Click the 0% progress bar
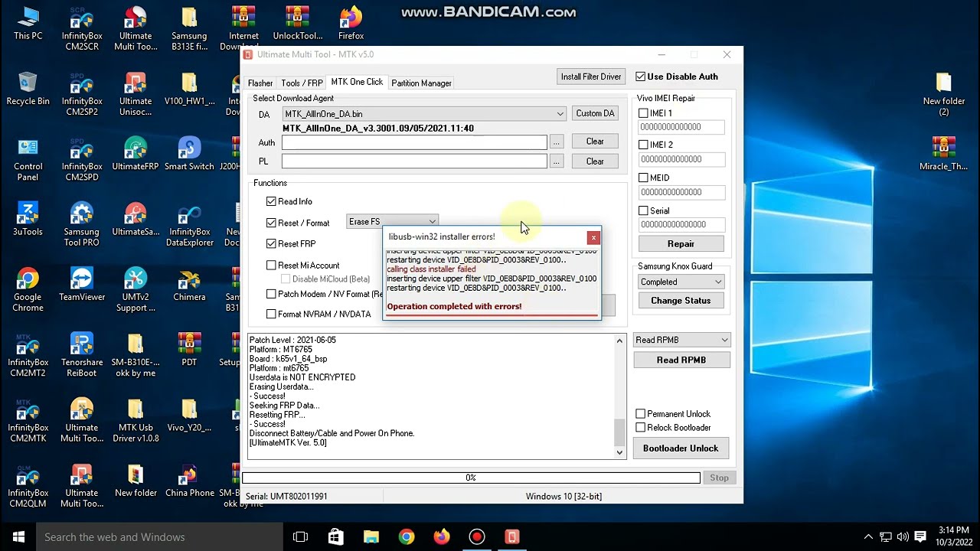Image resolution: width=980 pixels, height=551 pixels. [471, 478]
